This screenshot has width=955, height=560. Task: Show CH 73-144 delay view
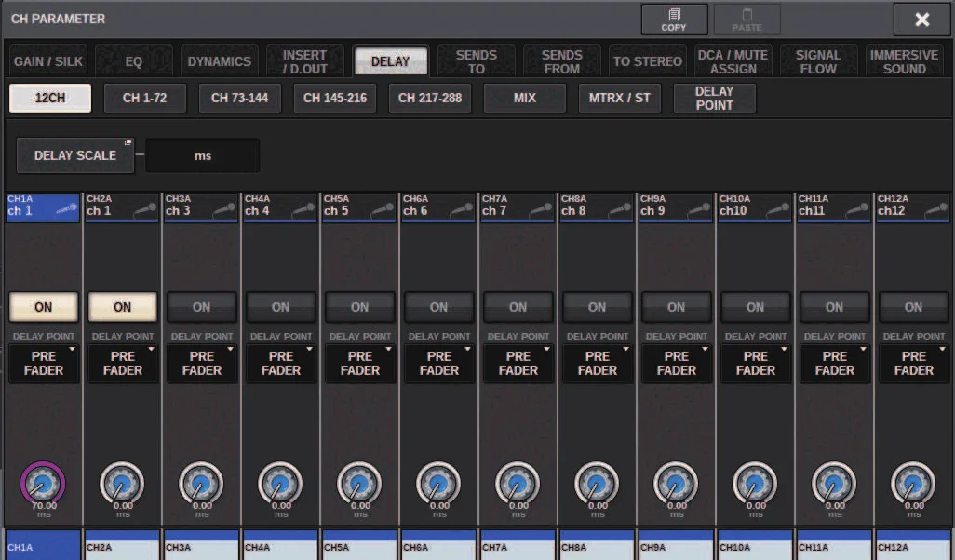click(240, 98)
